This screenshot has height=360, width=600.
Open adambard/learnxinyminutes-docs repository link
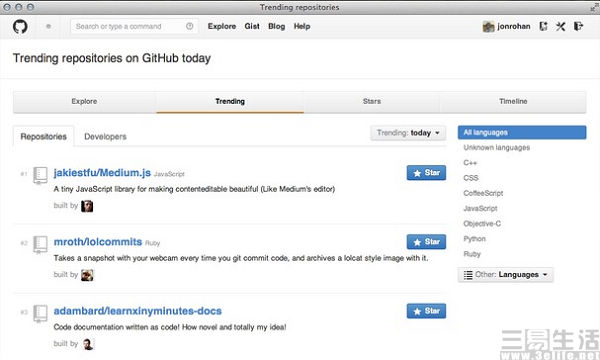(x=138, y=311)
